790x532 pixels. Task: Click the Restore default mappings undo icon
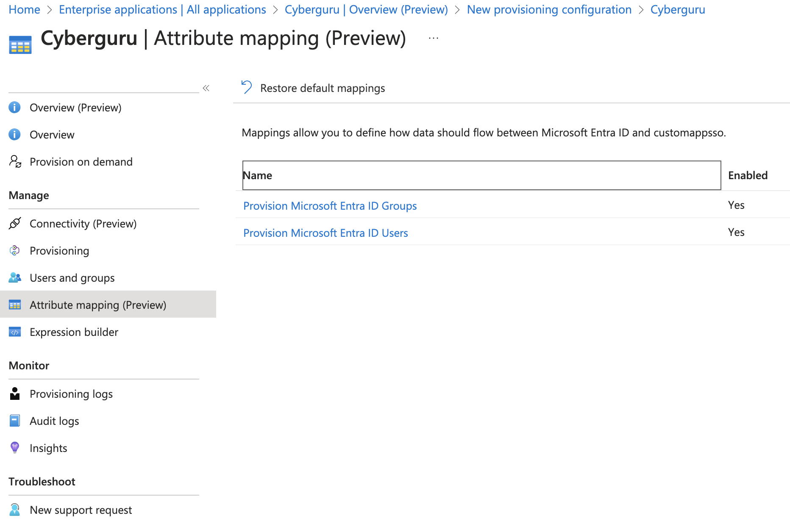point(247,87)
